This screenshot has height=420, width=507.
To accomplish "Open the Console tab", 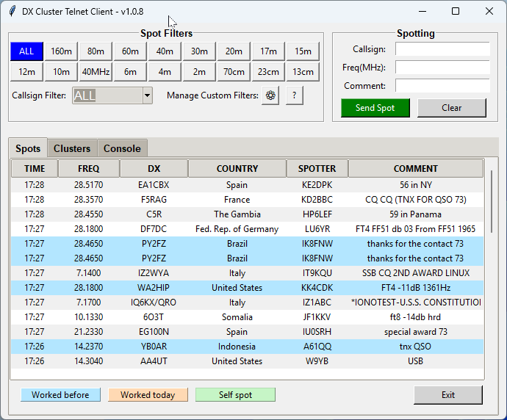I will click(122, 148).
